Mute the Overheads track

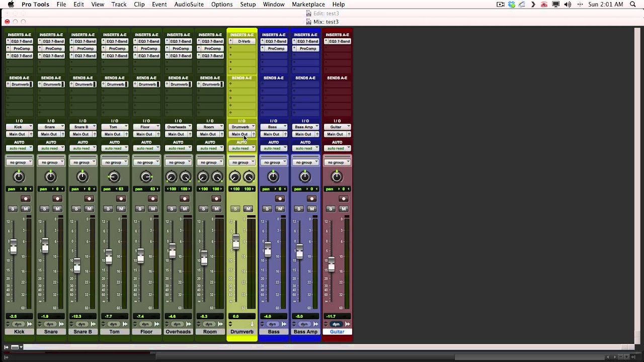(184, 209)
